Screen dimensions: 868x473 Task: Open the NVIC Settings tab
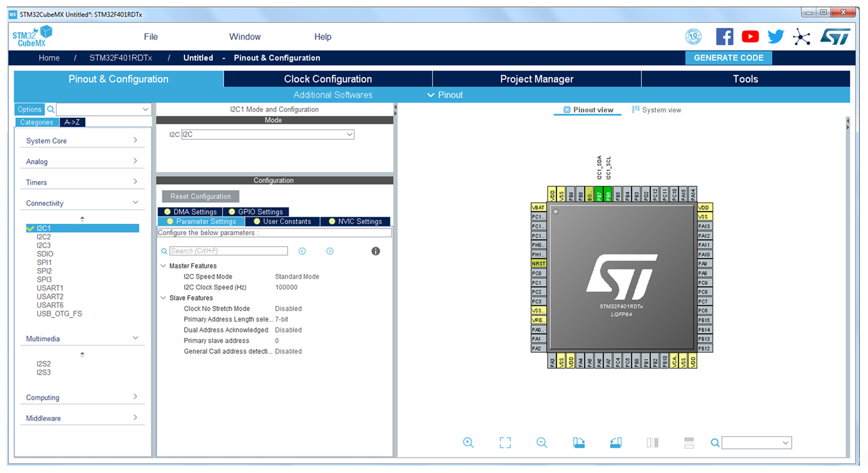click(x=355, y=221)
